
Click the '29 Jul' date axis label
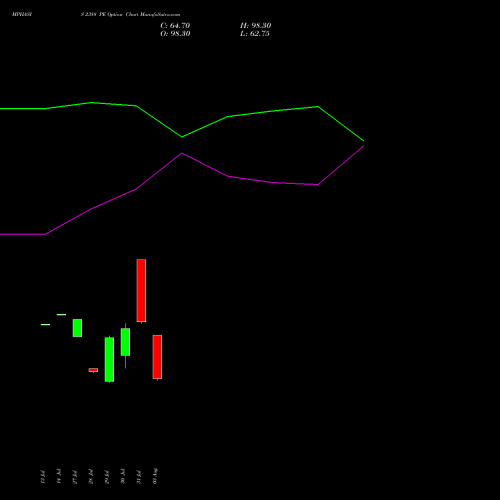coord(107,477)
